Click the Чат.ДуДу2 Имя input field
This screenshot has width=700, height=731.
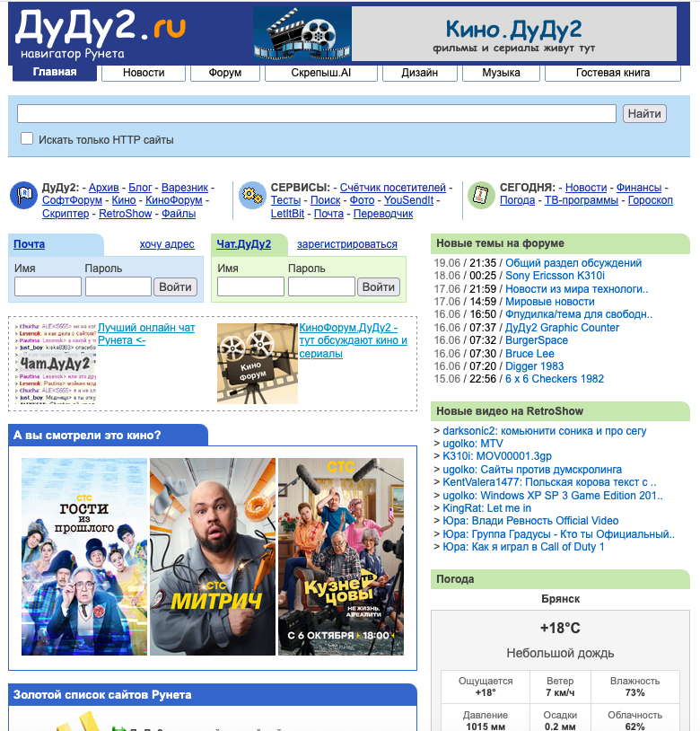click(250, 286)
